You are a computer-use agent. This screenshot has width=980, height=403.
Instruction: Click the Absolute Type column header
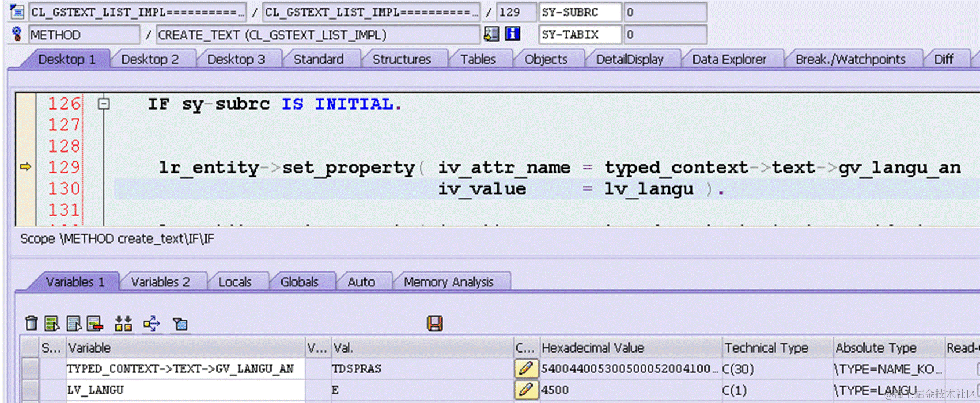pyautogui.click(x=888, y=347)
